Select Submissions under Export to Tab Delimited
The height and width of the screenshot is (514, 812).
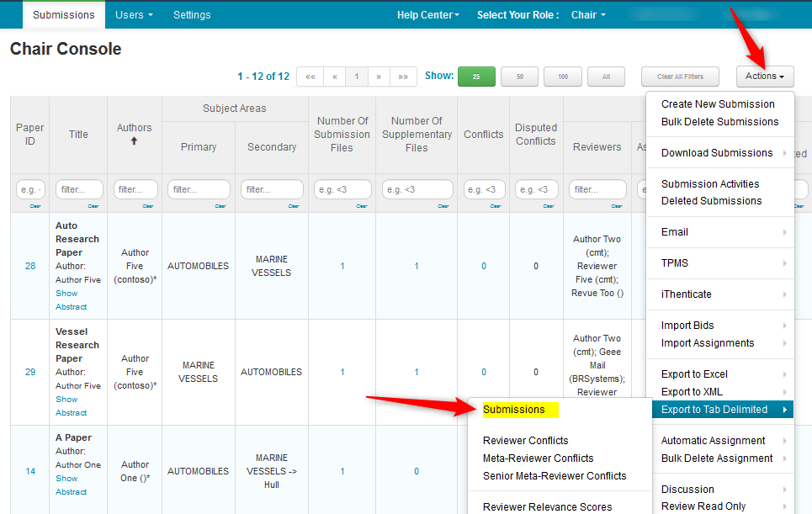pyautogui.click(x=514, y=410)
